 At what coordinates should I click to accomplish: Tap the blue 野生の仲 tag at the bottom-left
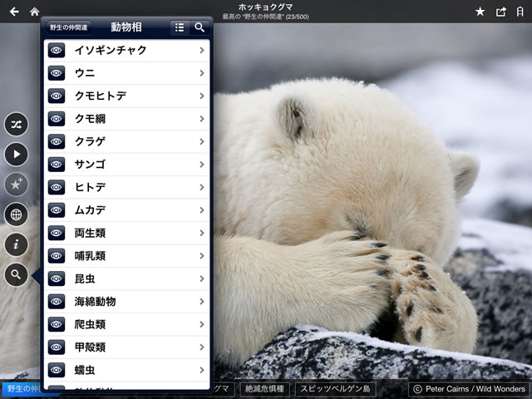click(x=21, y=389)
